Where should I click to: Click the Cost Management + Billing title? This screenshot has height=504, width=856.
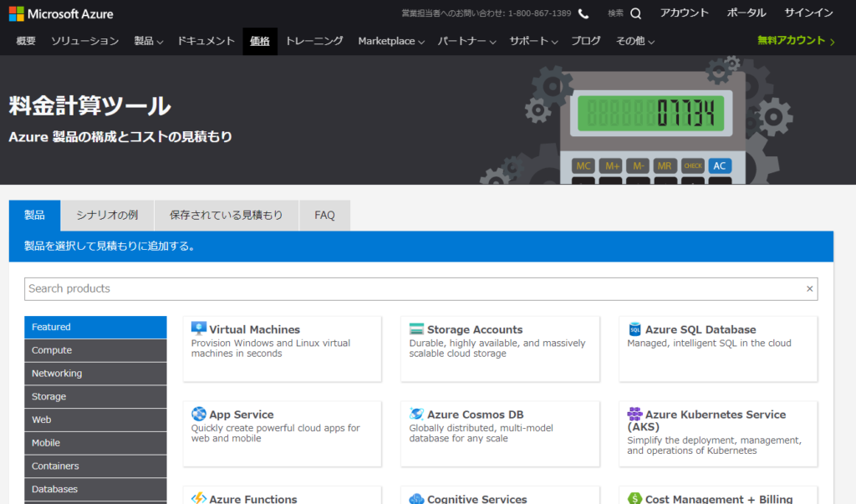(718, 498)
